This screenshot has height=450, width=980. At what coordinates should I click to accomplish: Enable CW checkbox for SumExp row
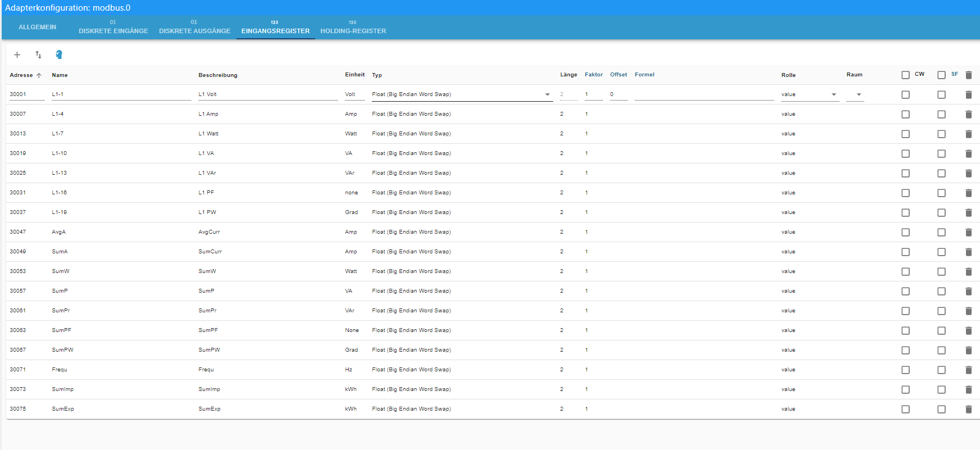[x=905, y=409]
